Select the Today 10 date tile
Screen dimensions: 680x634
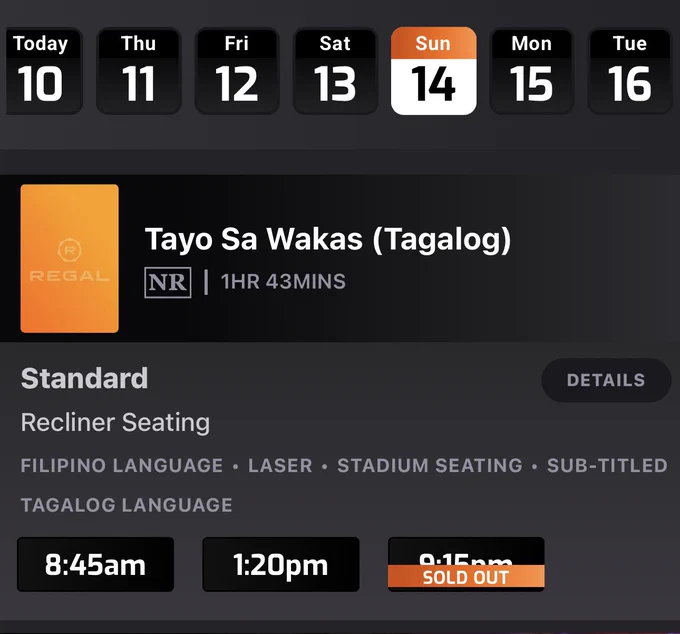(42, 71)
